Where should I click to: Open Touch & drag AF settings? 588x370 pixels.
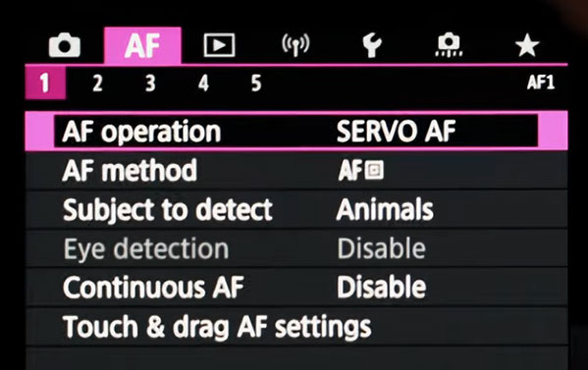click(x=296, y=327)
